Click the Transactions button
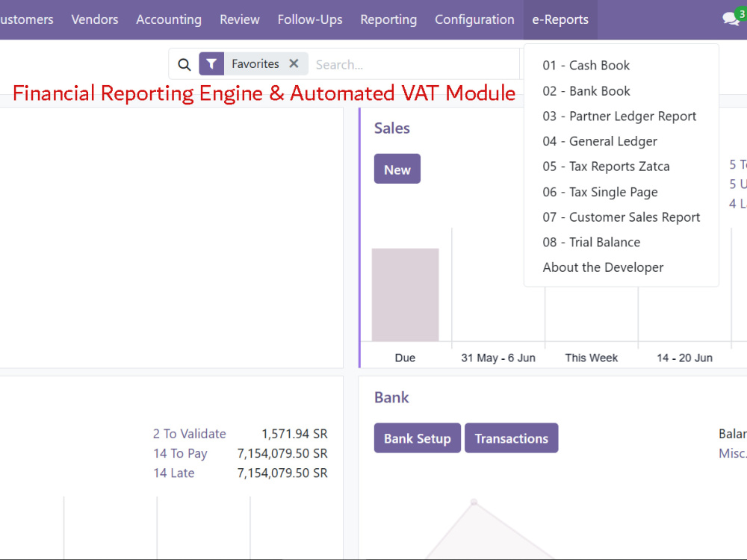747x560 pixels. point(512,438)
